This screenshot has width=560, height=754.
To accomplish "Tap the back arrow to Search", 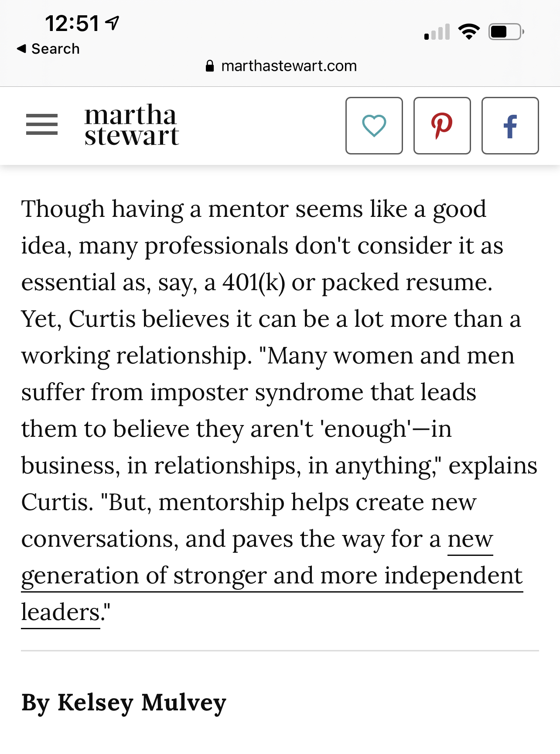I will (x=21, y=48).
